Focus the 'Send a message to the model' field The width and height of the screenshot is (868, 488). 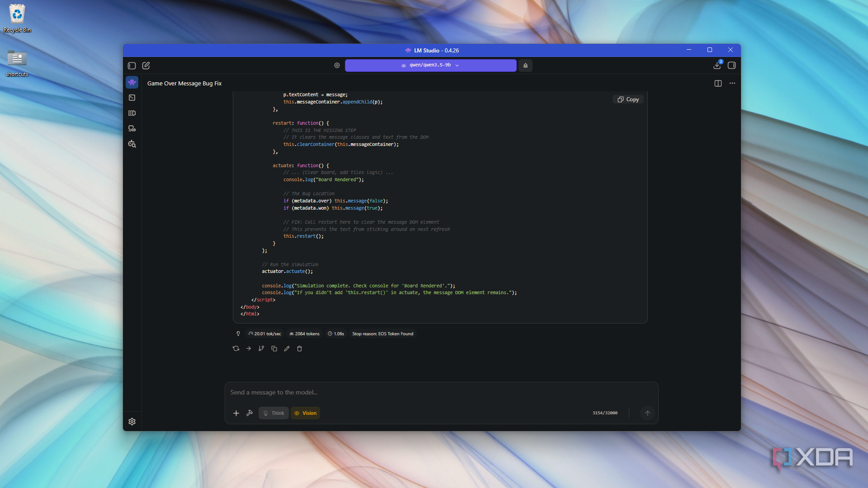click(441, 392)
